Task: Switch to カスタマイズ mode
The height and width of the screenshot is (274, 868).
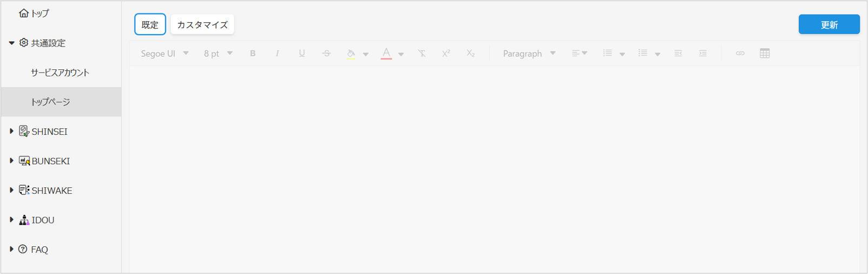Action: point(202,25)
